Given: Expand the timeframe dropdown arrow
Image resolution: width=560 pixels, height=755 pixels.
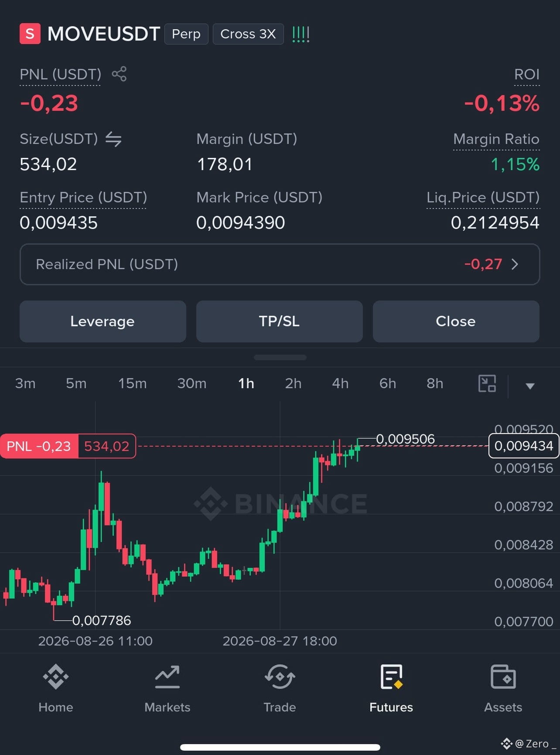Looking at the screenshot, I should (530, 386).
